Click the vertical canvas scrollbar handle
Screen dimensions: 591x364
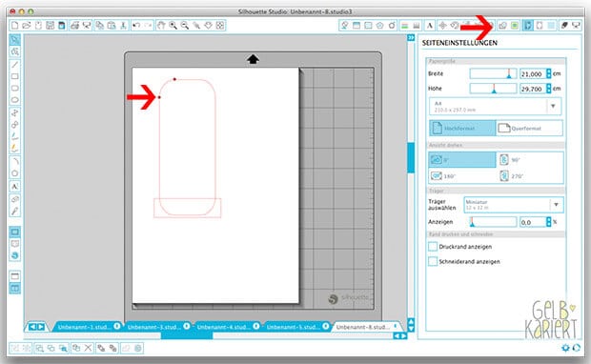pyautogui.click(x=411, y=157)
